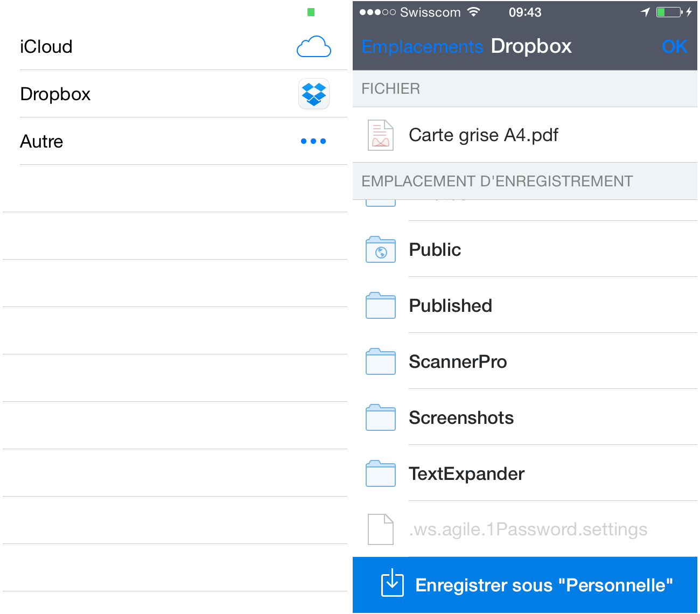Choose Dropbox in the storage list
The image size is (700, 614).
click(x=175, y=94)
